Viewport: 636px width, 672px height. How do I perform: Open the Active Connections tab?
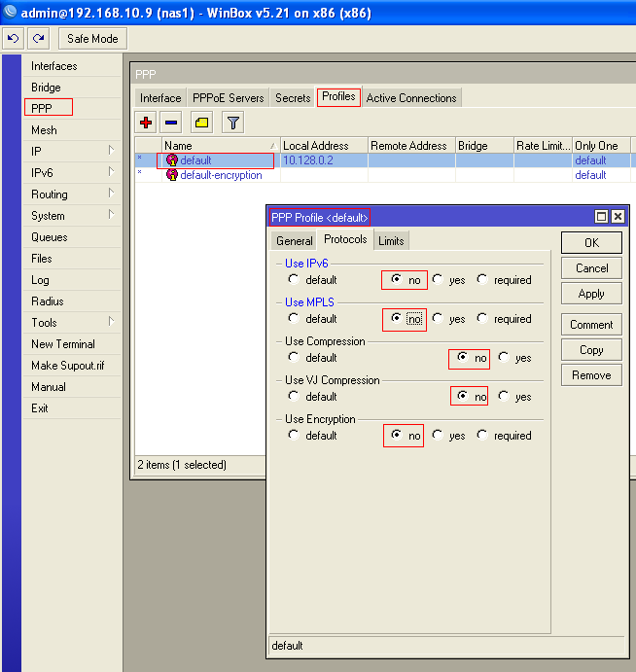click(411, 98)
